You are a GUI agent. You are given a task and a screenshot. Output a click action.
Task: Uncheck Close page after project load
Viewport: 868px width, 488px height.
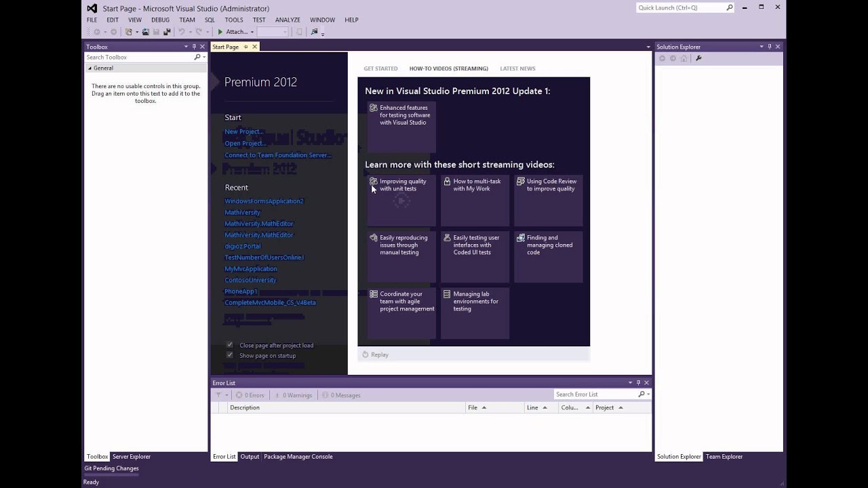(x=230, y=345)
